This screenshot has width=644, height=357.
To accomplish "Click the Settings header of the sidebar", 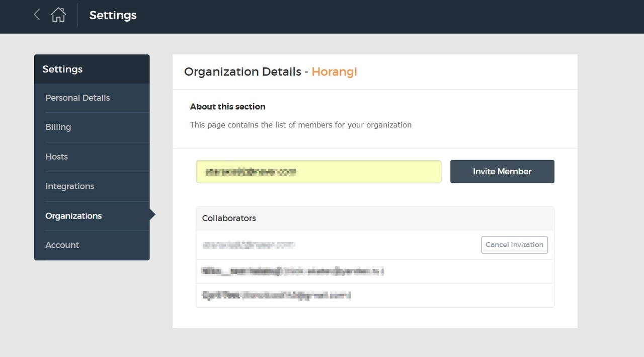I will (x=92, y=69).
